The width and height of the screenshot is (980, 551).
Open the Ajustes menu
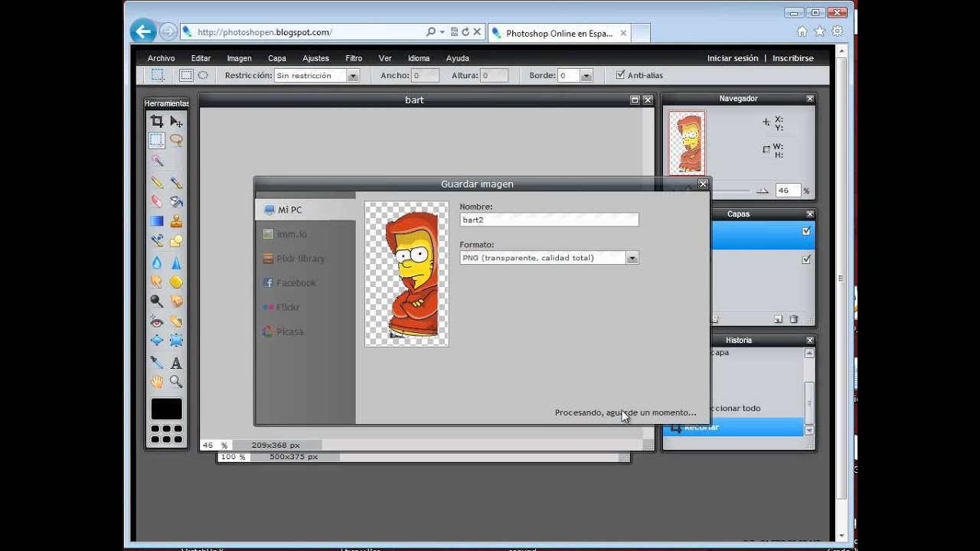click(x=315, y=58)
